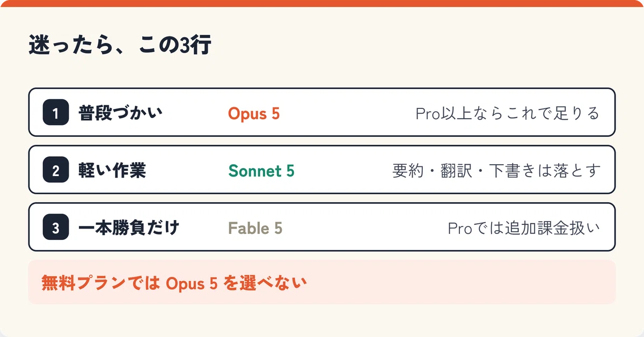Open the second card for Sonnet 5
Screen dimensions: 644x337
[322, 170]
